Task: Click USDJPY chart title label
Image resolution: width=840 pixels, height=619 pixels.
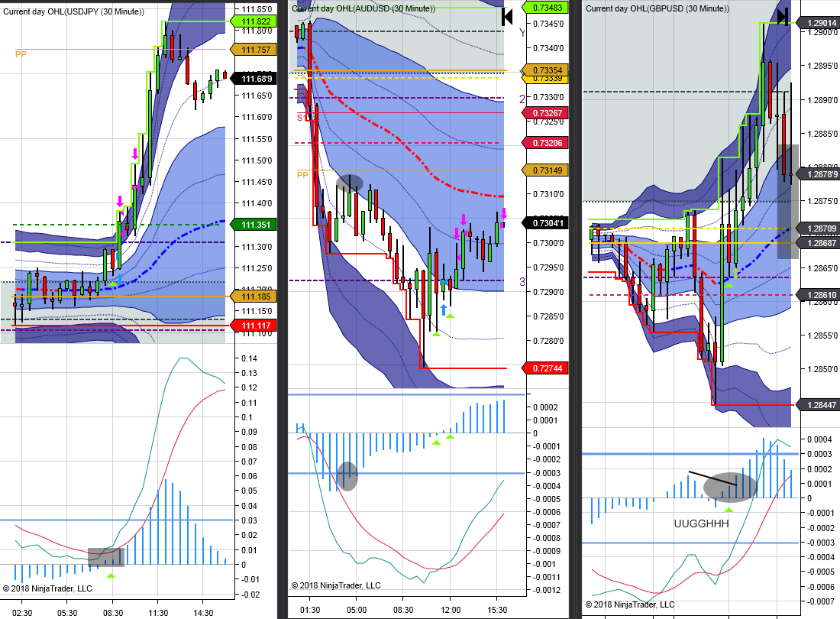Action: [x=73, y=11]
